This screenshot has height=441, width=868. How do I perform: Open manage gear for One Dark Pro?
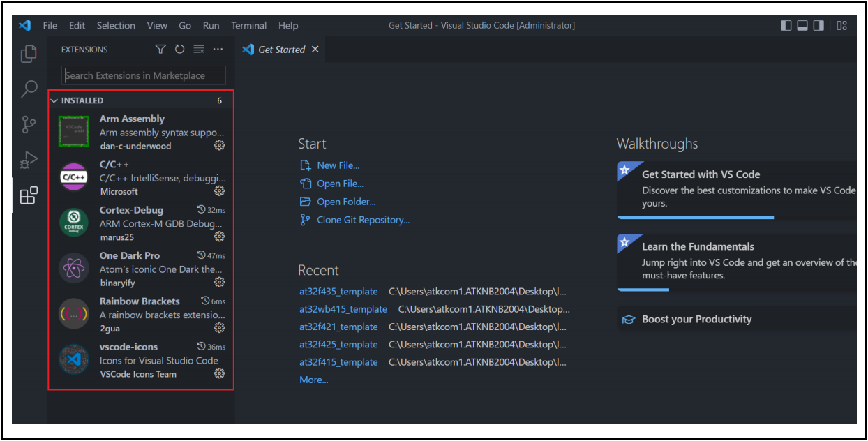pyautogui.click(x=219, y=282)
